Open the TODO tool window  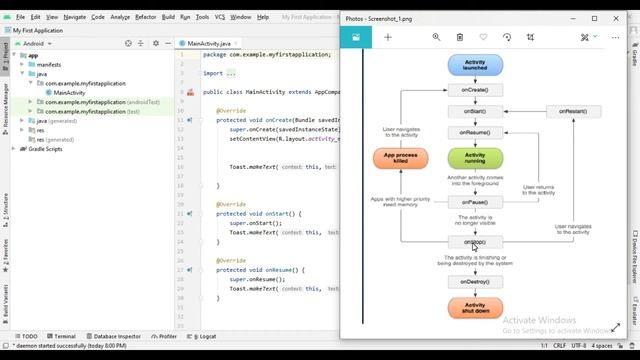click(26, 336)
